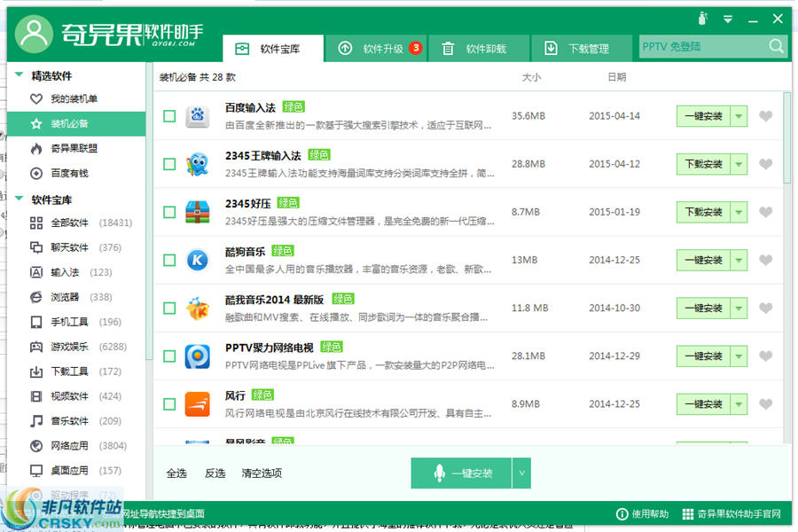798x532 pixels.
Task: Click 下载安装 for 2345好压
Action: click(703, 212)
